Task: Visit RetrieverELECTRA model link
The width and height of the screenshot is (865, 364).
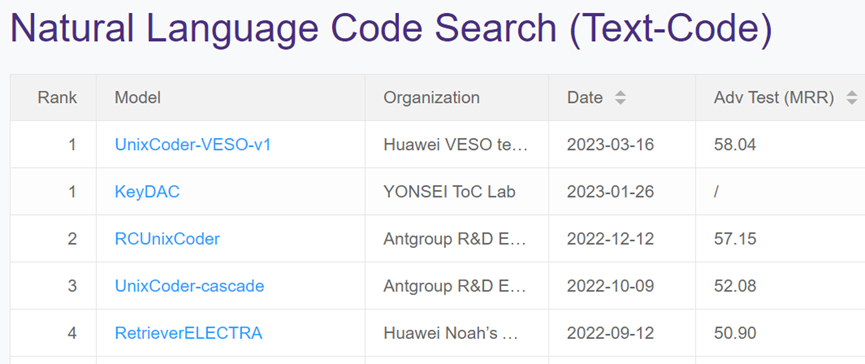Action: [x=189, y=333]
